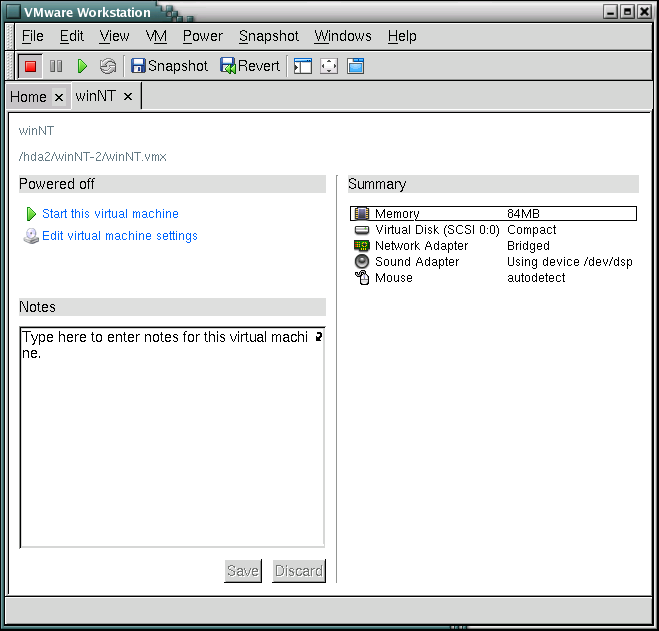Open the File menu
The width and height of the screenshot is (659, 631).
(x=32, y=36)
